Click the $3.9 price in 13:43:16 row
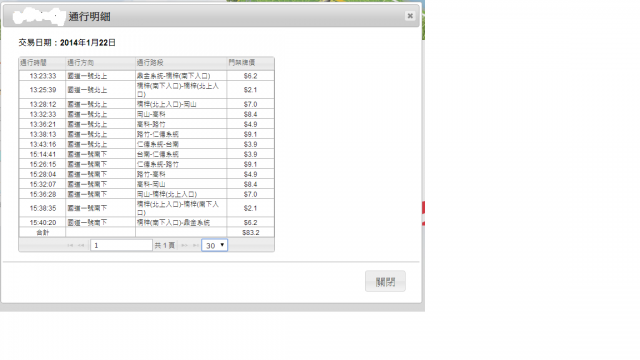Screen dimensions: 640x360 tap(250, 144)
